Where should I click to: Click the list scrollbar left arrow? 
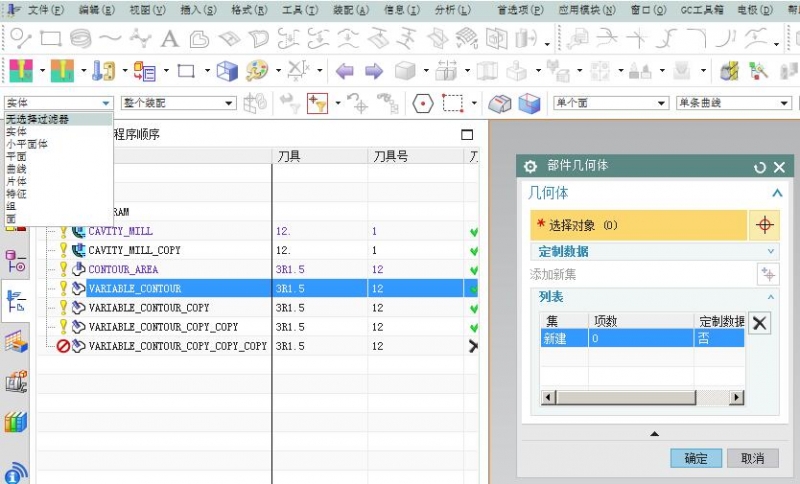coord(548,397)
